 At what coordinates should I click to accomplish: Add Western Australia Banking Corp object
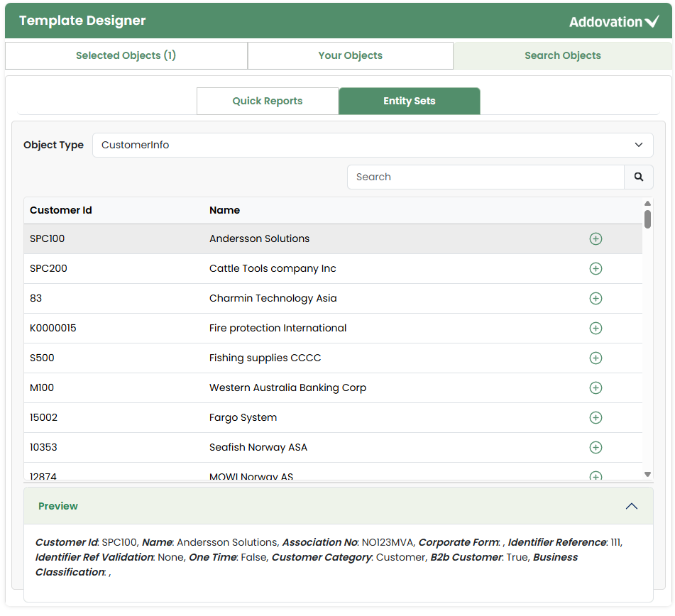[x=596, y=388]
